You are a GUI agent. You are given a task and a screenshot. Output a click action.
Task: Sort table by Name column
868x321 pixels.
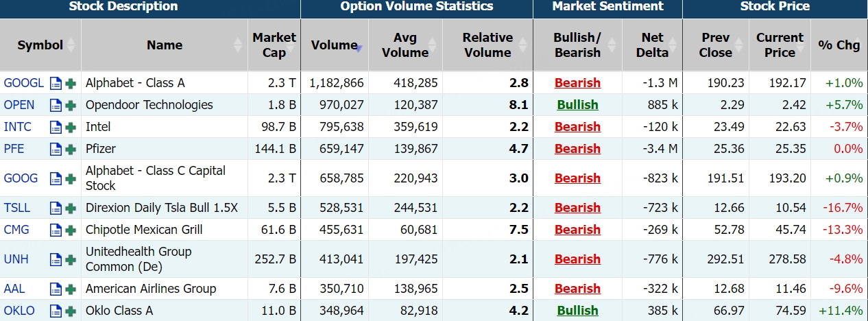(165, 45)
